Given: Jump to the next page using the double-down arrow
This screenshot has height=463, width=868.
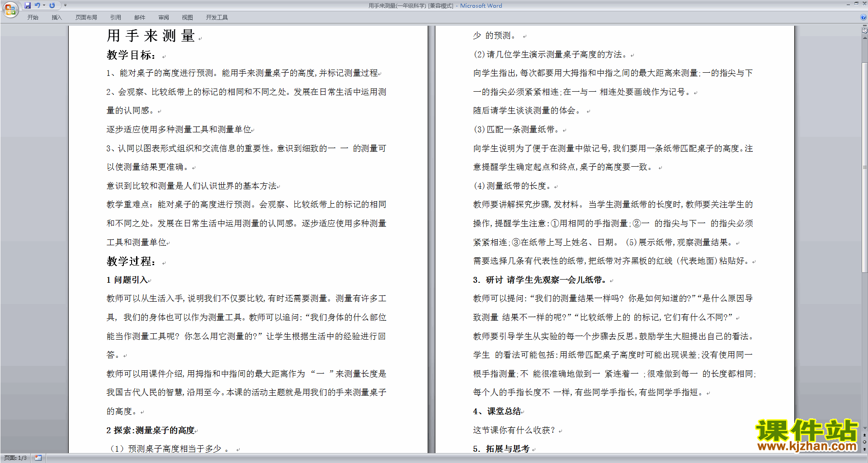Looking at the screenshot, I should tap(864, 449).
